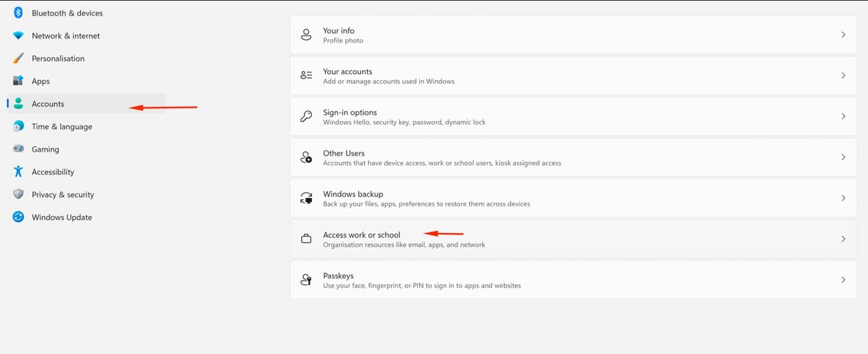Click the Other Users add-person icon

click(x=306, y=157)
